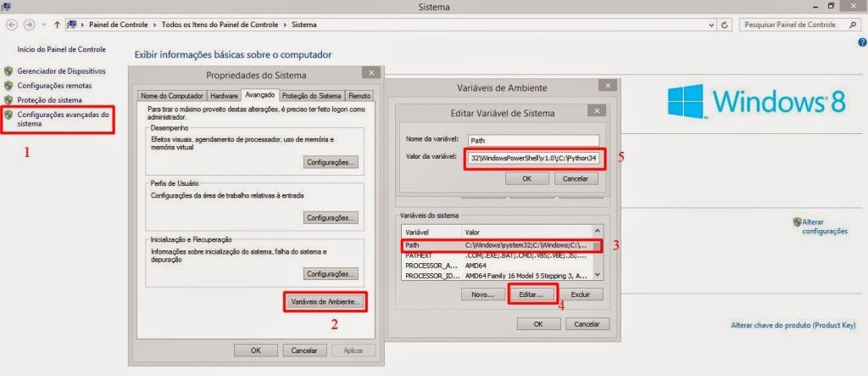Go up one folder level arrow
Screen dimensions: 868x376
(57, 25)
